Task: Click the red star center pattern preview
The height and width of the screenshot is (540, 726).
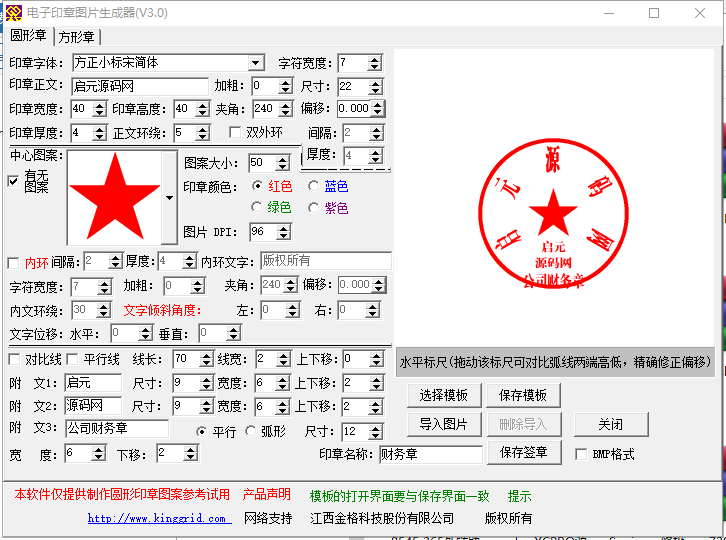Action: (x=114, y=196)
